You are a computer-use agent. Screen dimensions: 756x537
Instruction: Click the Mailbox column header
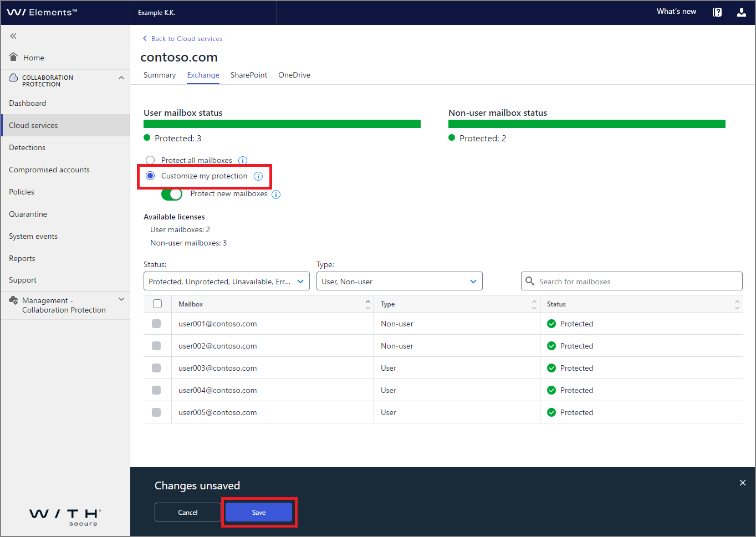273,304
